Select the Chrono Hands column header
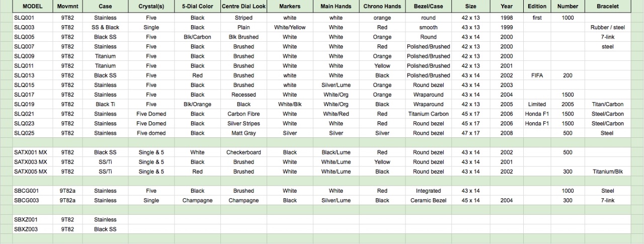The height and width of the screenshot is (244, 644). (382, 7)
